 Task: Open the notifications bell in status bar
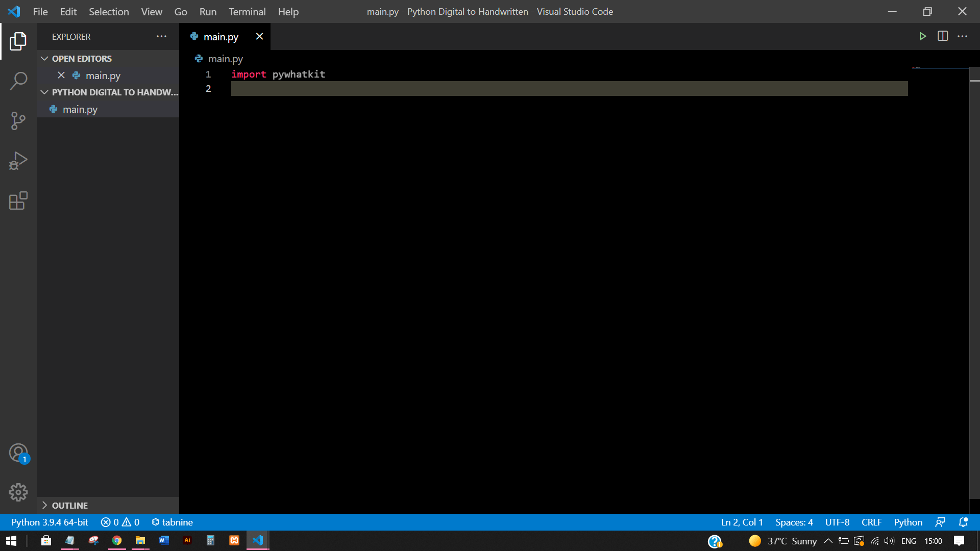[963, 522]
